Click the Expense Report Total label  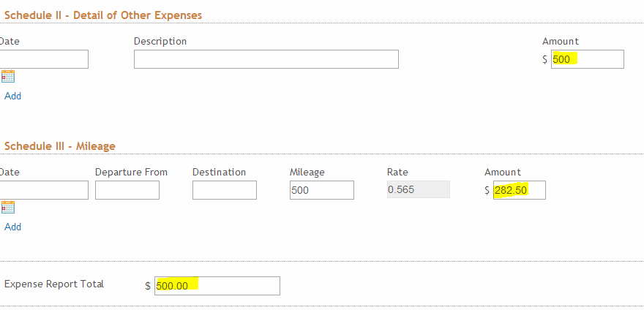pos(54,284)
